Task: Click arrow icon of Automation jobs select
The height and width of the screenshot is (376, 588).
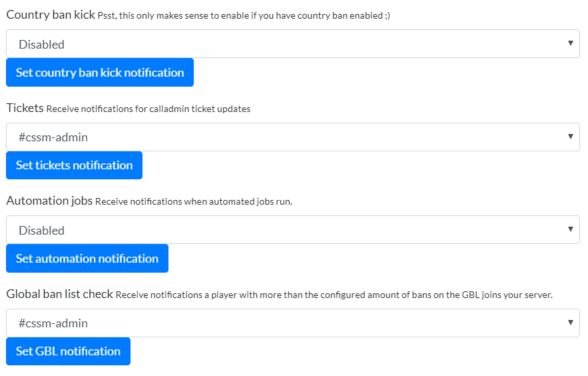Action: click(x=571, y=229)
